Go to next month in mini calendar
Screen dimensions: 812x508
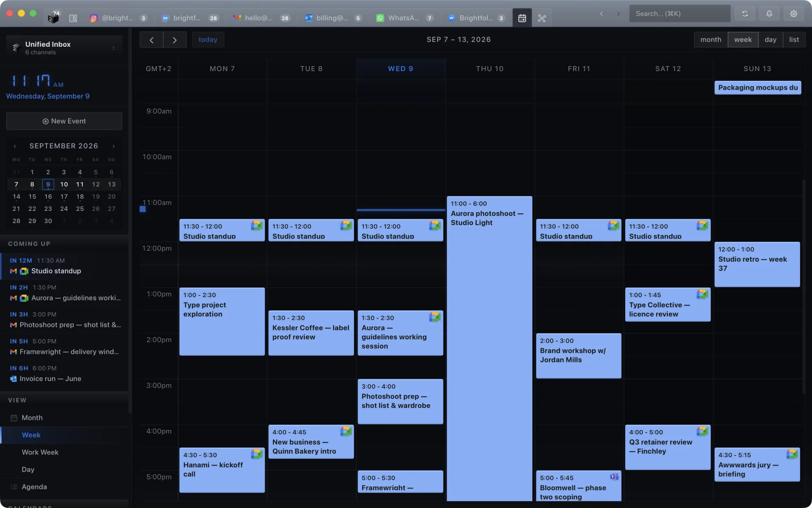click(114, 146)
